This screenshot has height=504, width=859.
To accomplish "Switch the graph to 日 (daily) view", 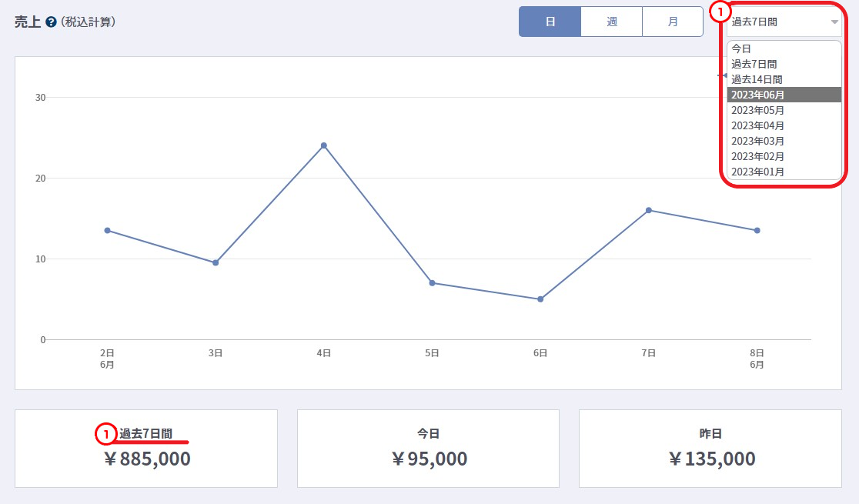I will tap(550, 22).
